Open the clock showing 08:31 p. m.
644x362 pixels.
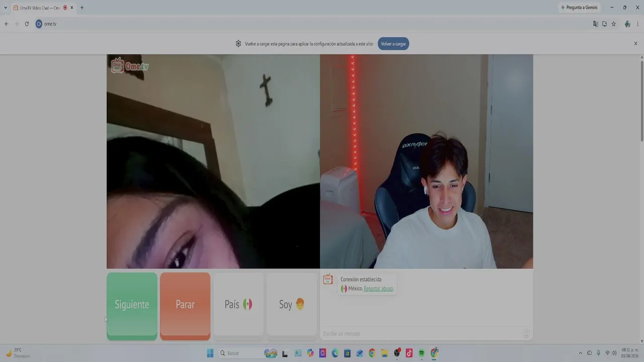(x=630, y=353)
